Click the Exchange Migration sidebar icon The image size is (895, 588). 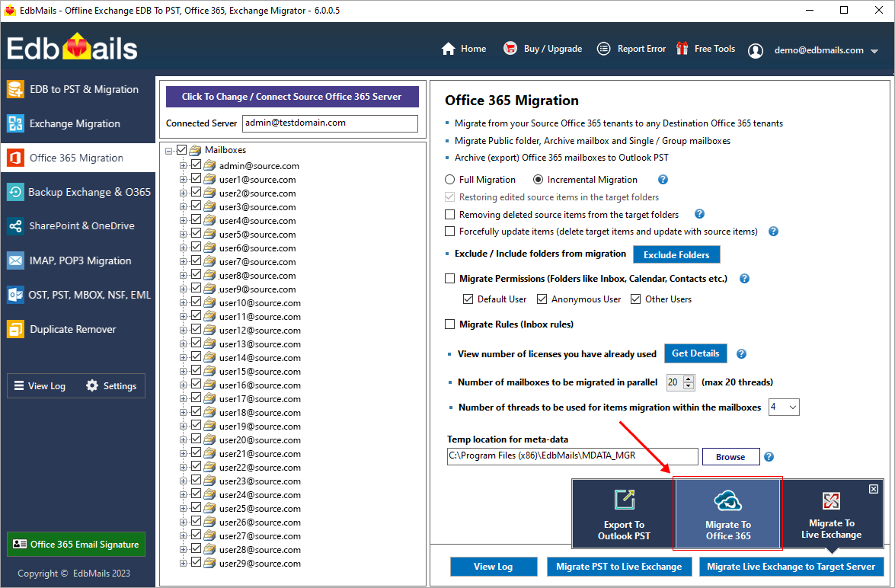(x=15, y=123)
